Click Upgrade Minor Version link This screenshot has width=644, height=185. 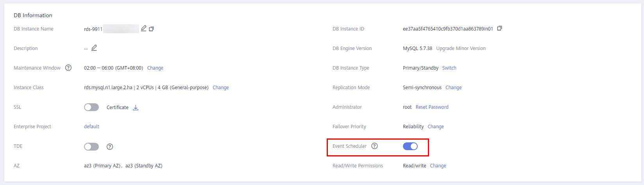click(461, 48)
